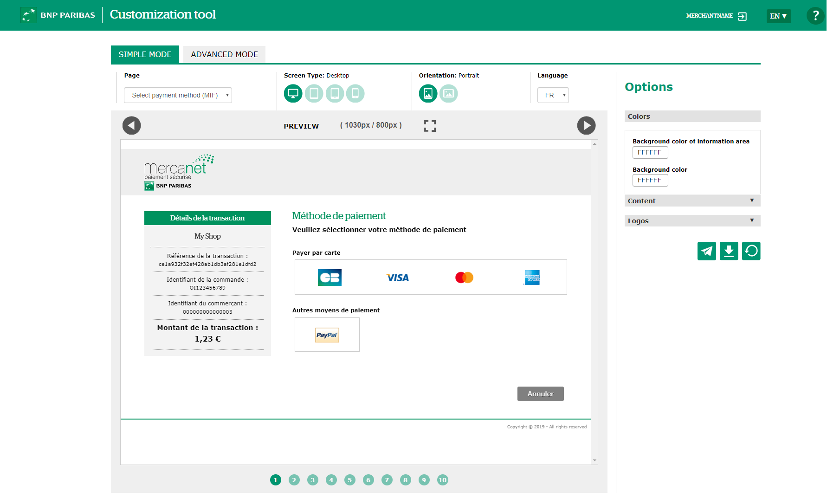Click the merchant logout icon
Screen dimensions: 827x504
pyautogui.click(x=743, y=16)
